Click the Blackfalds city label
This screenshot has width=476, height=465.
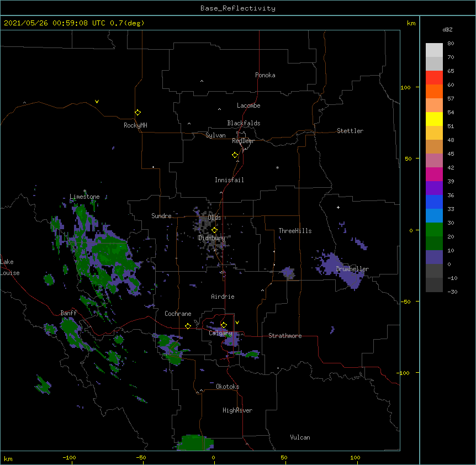(x=244, y=123)
